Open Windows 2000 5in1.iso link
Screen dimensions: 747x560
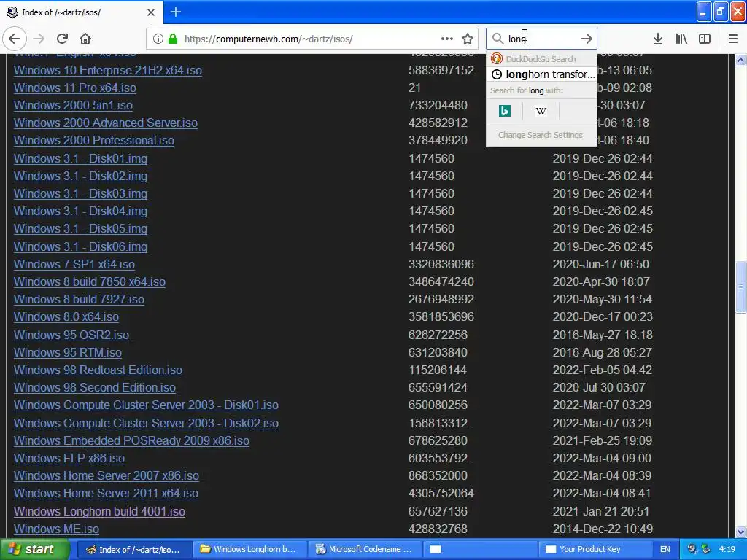(x=73, y=105)
